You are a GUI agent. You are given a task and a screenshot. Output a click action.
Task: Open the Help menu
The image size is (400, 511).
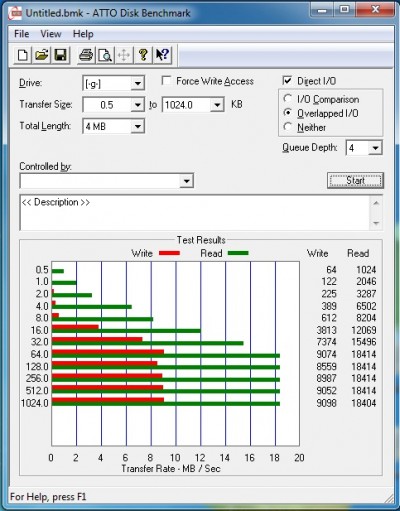[83, 34]
